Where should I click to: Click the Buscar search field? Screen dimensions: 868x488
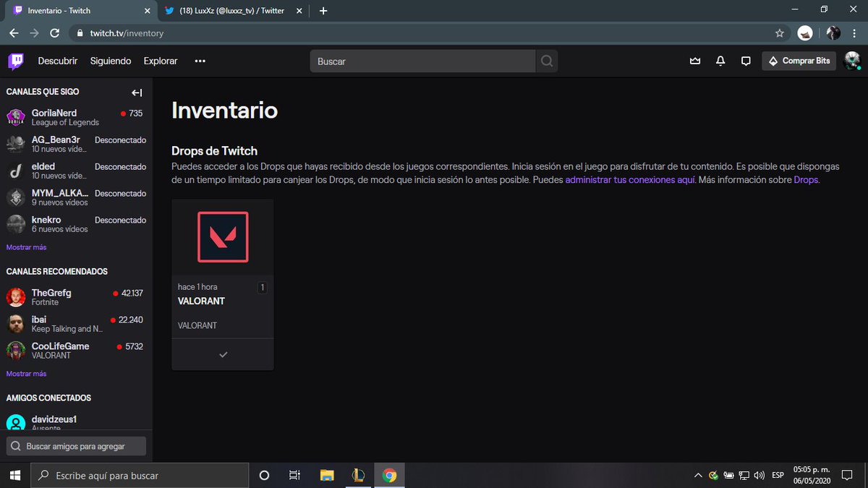423,61
